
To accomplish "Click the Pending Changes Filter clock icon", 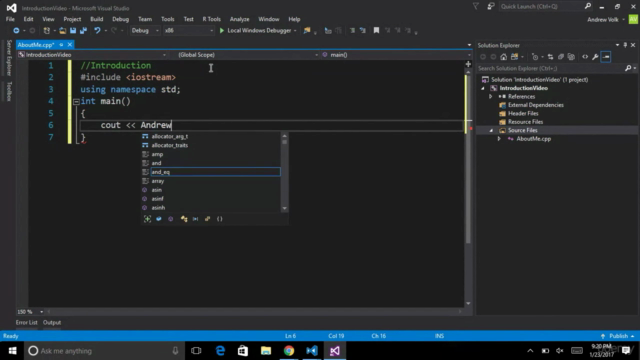I will (535, 57).
